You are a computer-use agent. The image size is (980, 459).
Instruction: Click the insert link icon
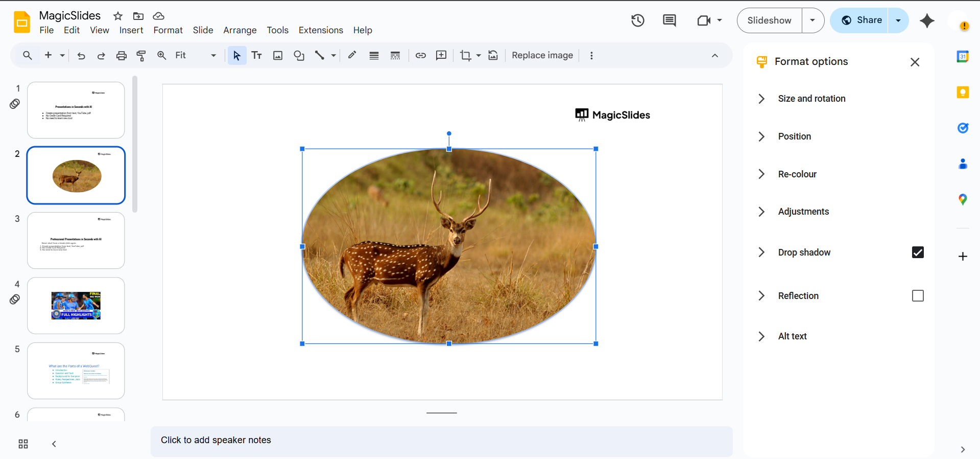pos(420,56)
